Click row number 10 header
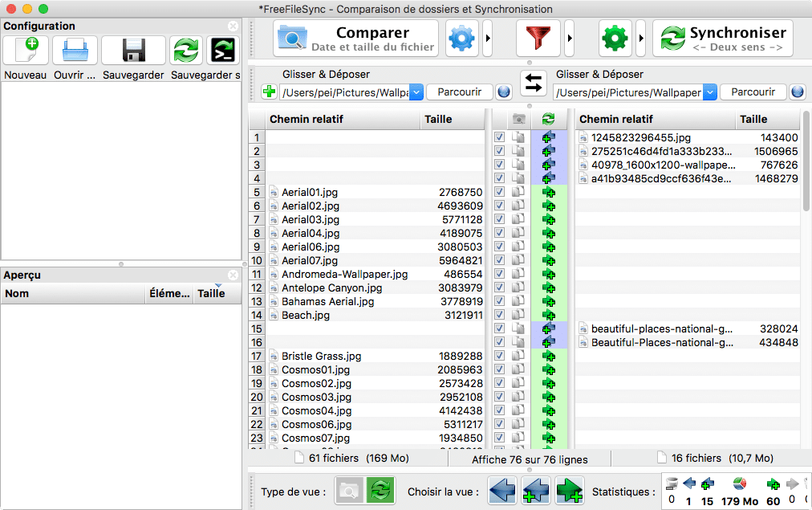The image size is (812, 510). click(257, 260)
